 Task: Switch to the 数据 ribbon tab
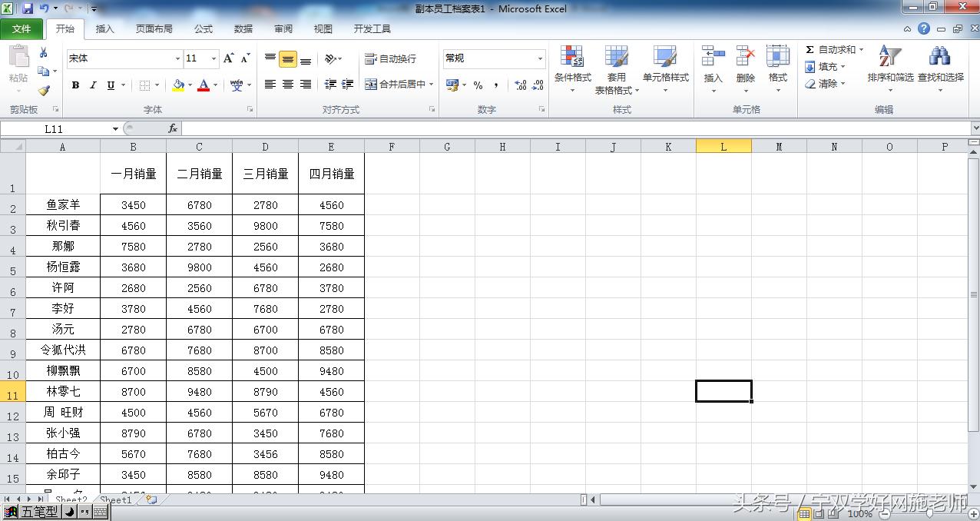pos(243,29)
